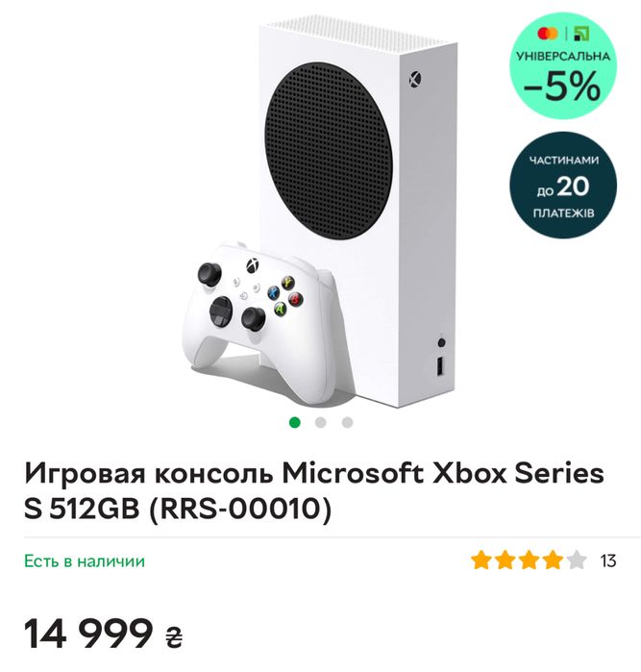Viewport: 641px width, 672px height.
Task: Click the Xbox logo on the console
Action: (x=414, y=79)
